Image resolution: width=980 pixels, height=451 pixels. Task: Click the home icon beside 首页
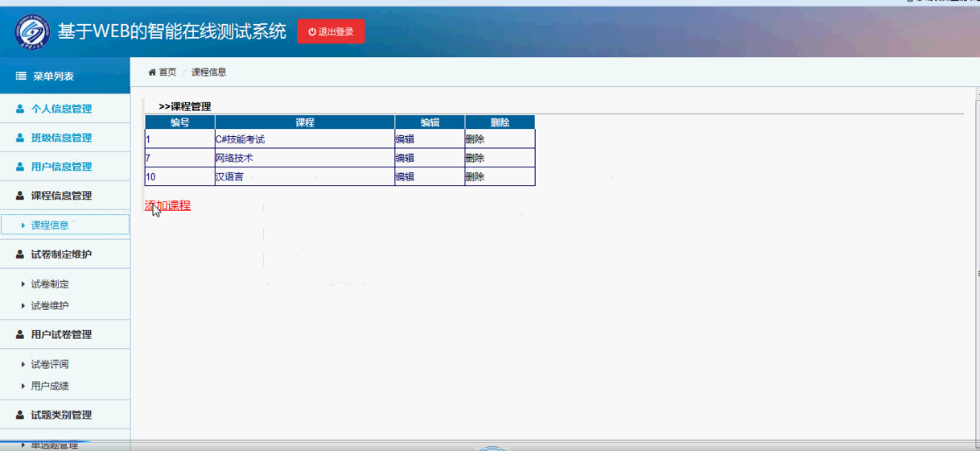pyautogui.click(x=151, y=72)
